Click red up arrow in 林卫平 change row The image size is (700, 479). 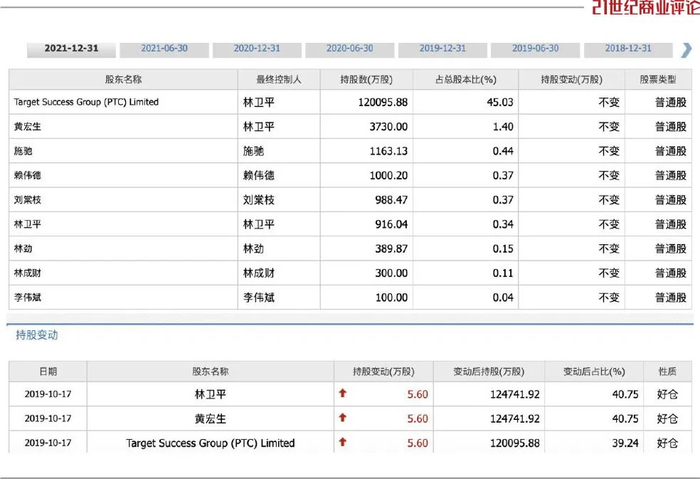[343, 394]
